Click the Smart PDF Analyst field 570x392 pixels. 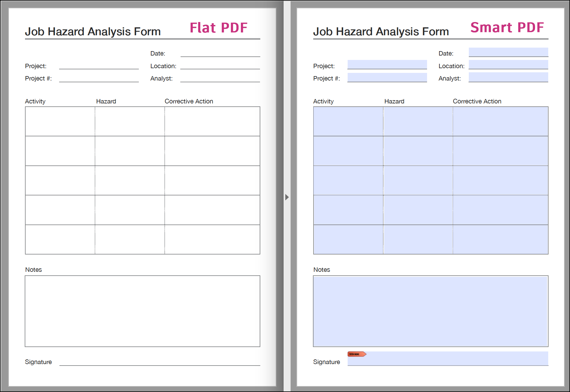pyautogui.click(x=508, y=77)
